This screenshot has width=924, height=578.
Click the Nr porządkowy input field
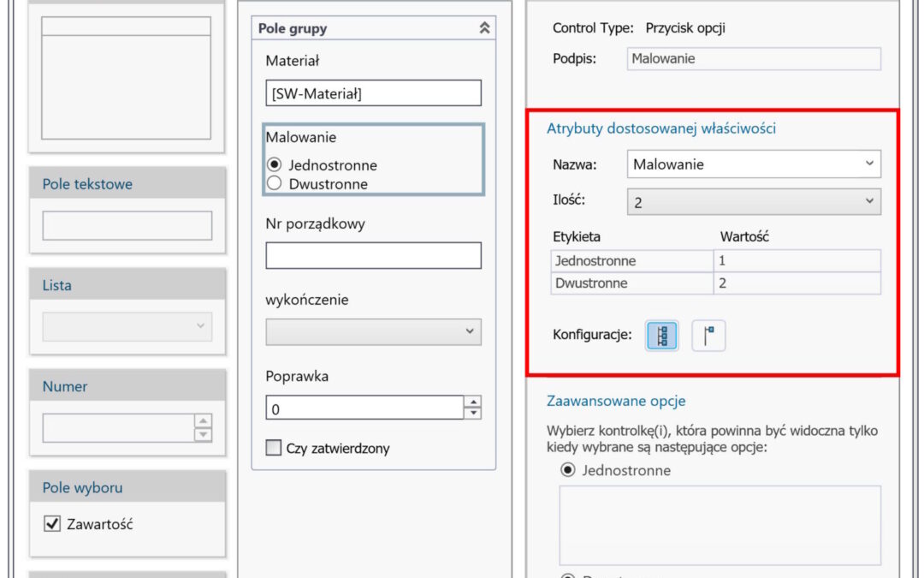pos(373,255)
